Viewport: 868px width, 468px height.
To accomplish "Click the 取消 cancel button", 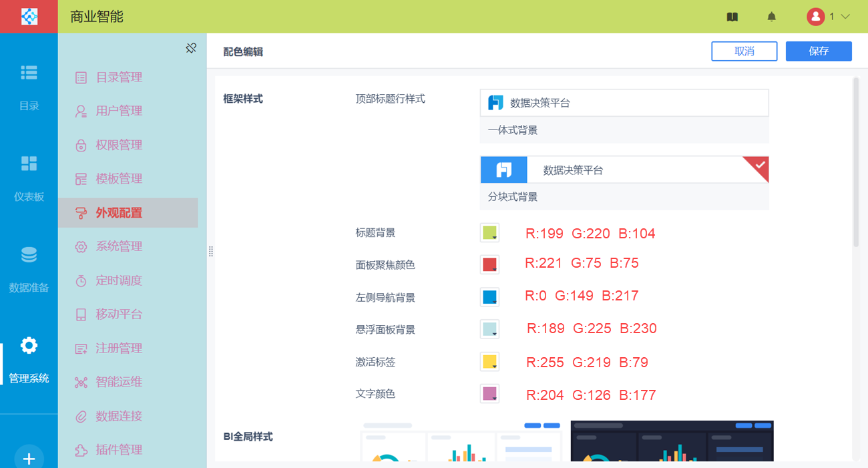I will pos(744,51).
